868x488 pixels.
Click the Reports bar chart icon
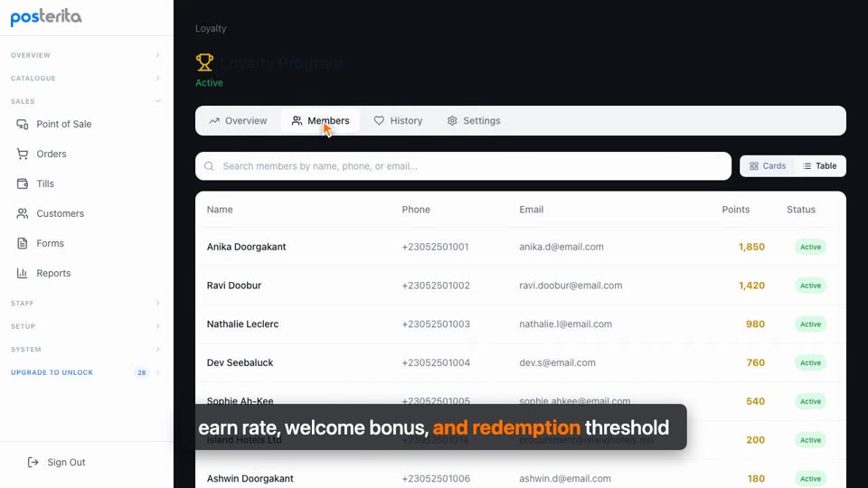pyautogui.click(x=22, y=273)
